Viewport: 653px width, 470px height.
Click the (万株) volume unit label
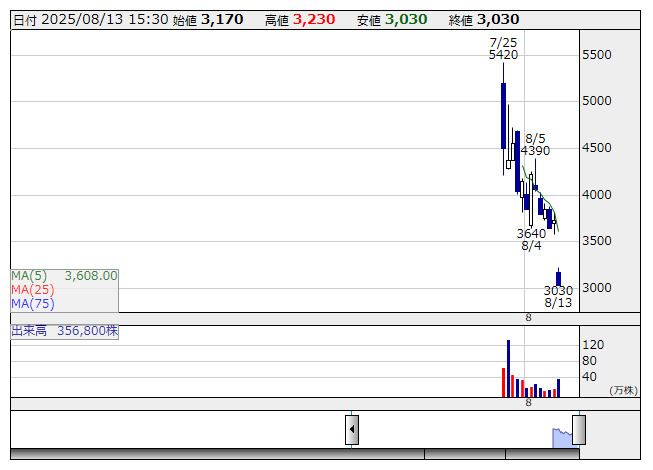click(623, 390)
